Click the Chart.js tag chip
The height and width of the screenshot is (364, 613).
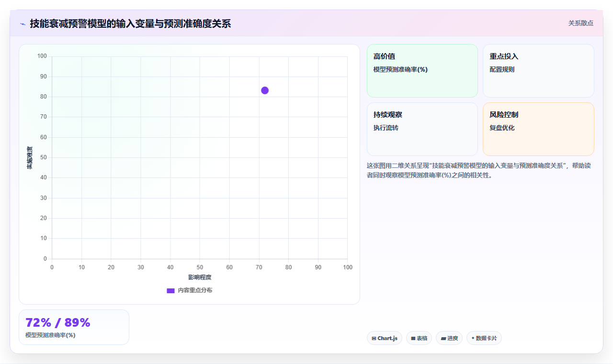[x=385, y=338]
